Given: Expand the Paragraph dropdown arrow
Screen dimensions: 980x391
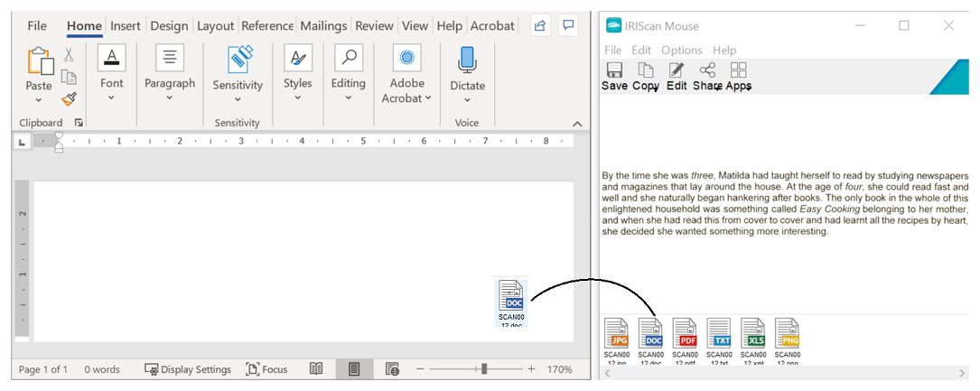Looking at the screenshot, I should click(170, 97).
